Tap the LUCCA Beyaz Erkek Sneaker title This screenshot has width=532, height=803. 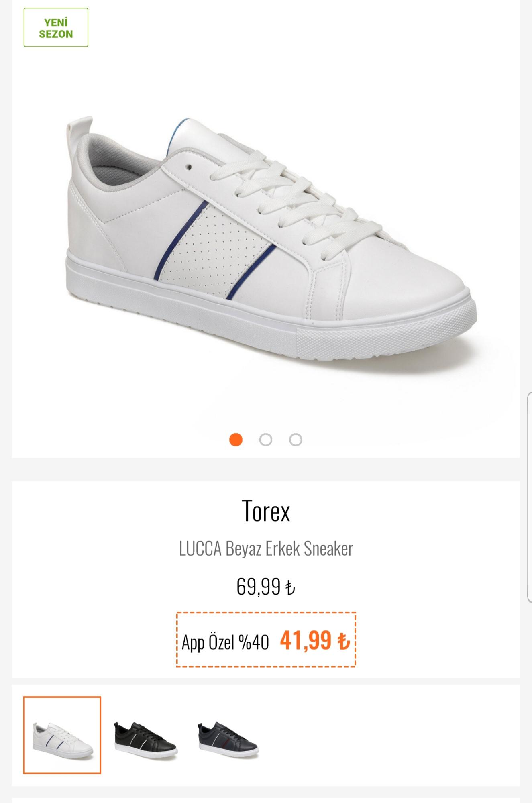tap(266, 548)
